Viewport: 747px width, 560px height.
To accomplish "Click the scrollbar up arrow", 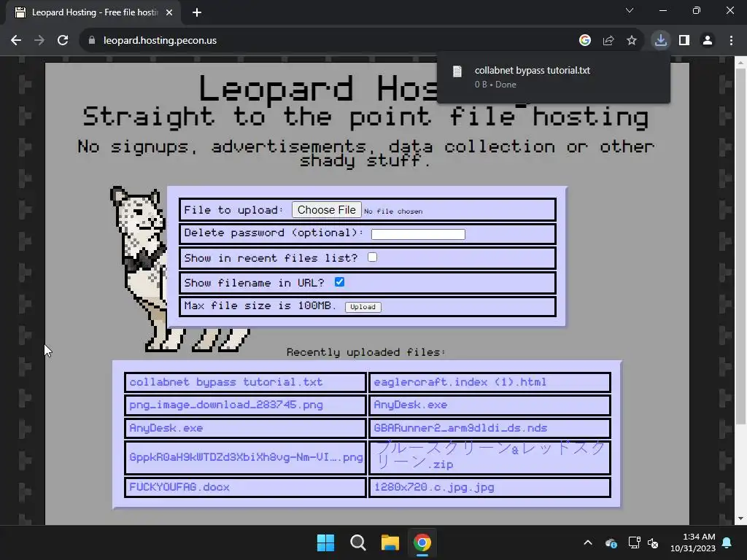I will (740, 62).
